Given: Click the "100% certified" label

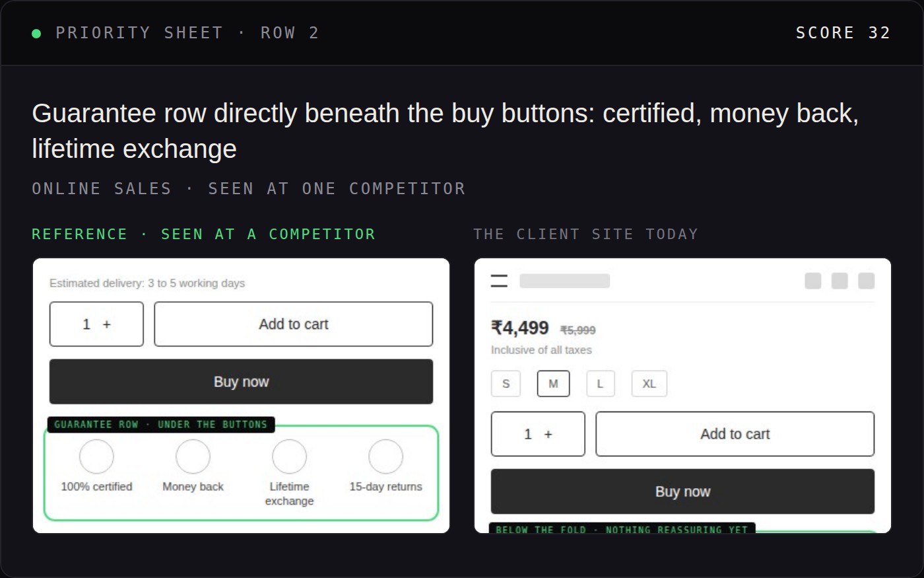Looking at the screenshot, I should pos(96,487).
